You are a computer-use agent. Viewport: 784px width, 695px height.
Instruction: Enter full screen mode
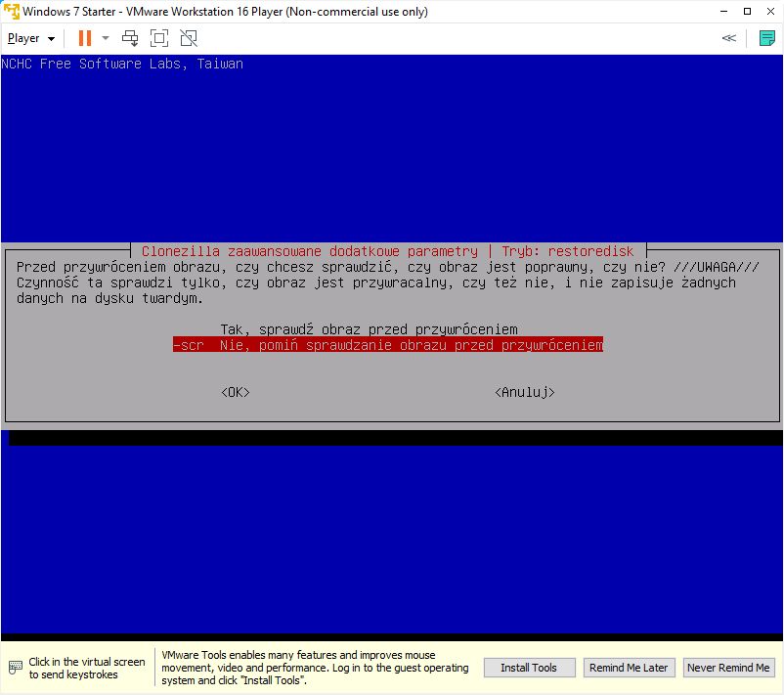159,38
